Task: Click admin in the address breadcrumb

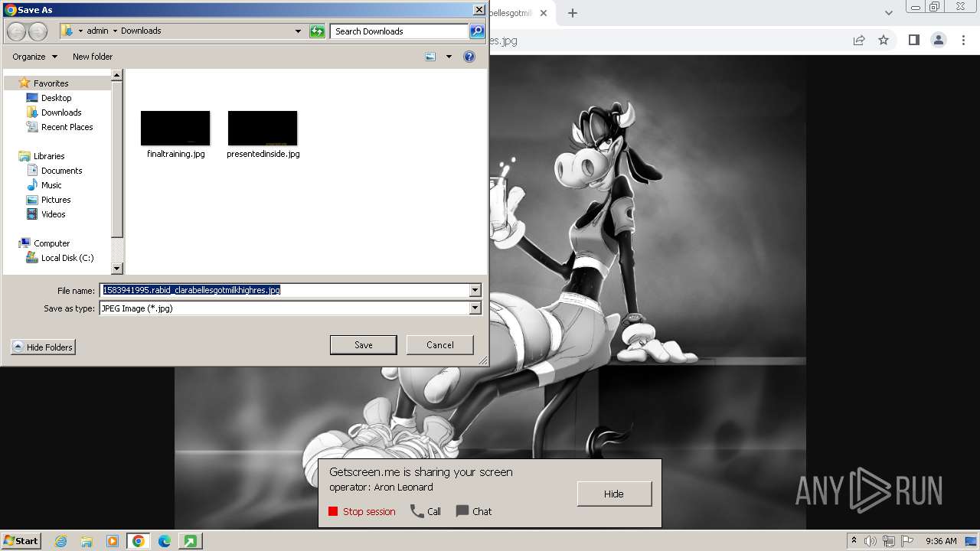Action: coord(97,31)
